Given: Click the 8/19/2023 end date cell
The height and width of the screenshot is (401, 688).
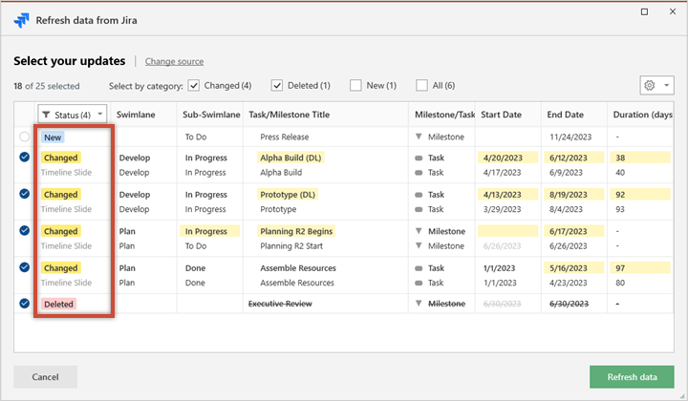Looking at the screenshot, I should 574,194.
